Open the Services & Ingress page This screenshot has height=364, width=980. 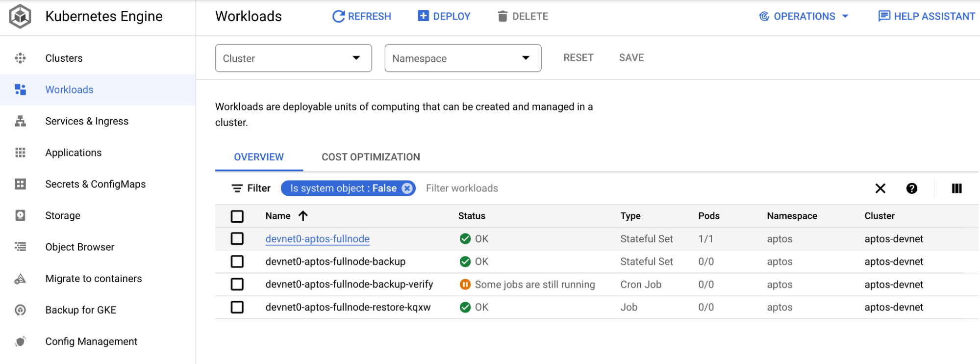[x=87, y=121]
